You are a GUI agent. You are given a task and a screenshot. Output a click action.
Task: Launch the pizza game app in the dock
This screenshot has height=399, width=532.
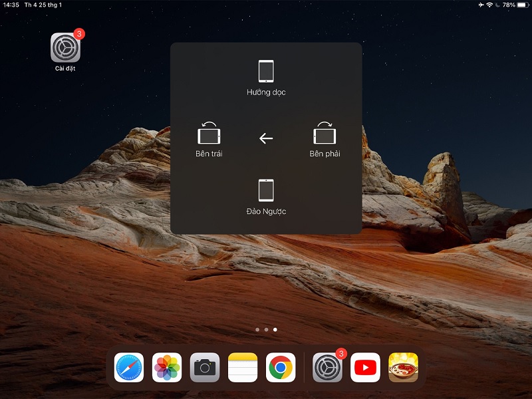point(403,366)
